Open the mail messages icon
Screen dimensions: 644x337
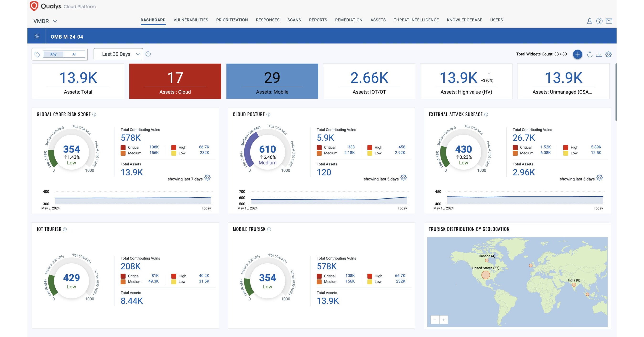(609, 21)
